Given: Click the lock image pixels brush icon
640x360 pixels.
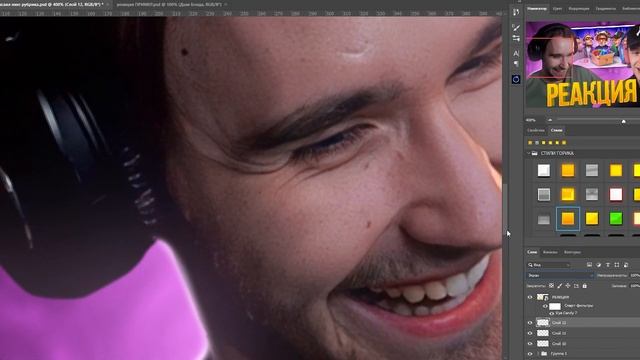Looking at the screenshot, I should [560, 286].
